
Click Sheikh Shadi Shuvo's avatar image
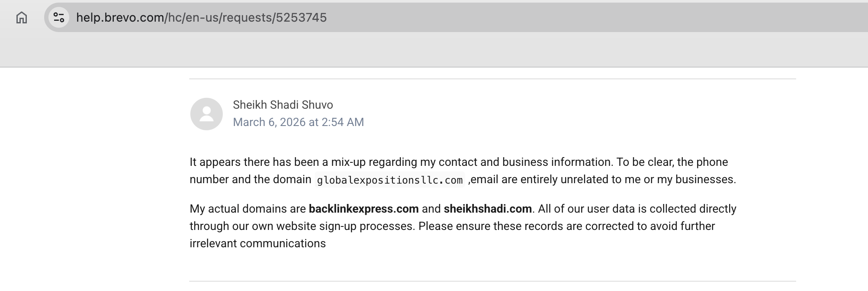pyautogui.click(x=206, y=114)
